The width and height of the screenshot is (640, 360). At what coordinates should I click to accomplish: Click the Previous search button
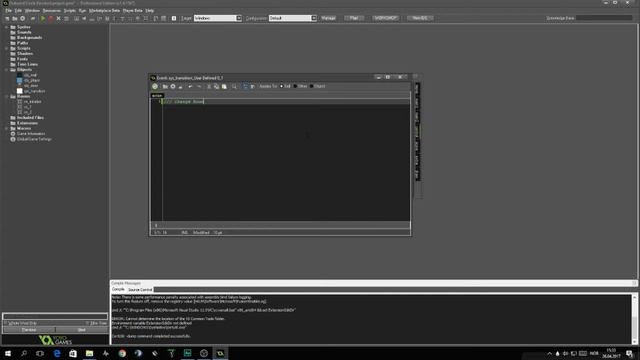(x=29, y=329)
